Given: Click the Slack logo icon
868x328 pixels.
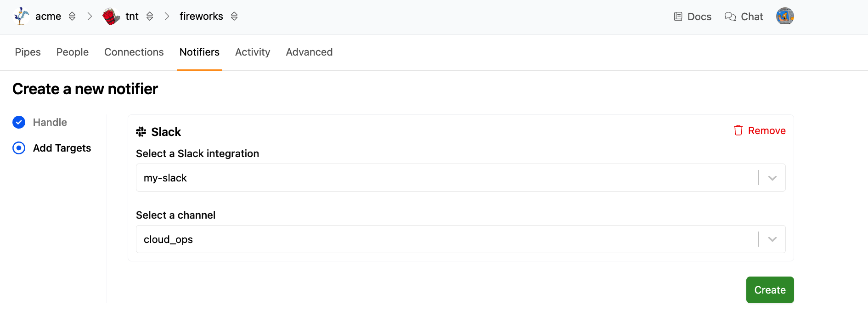Looking at the screenshot, I should [x=141, y=132].
